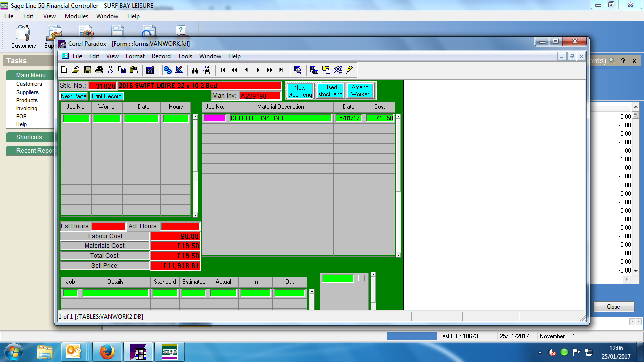Click the Est Hours red field

(108, 226)
